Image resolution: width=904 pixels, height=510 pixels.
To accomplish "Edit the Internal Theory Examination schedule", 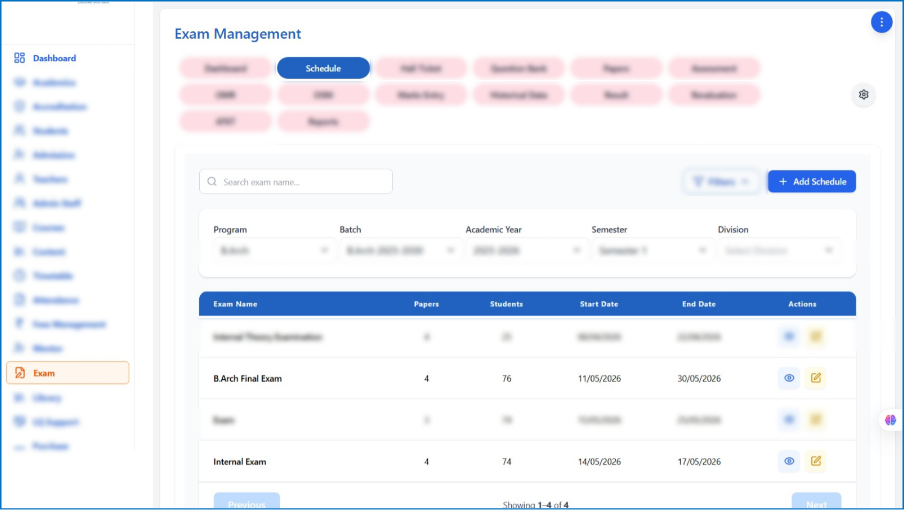I will (815, 337).
